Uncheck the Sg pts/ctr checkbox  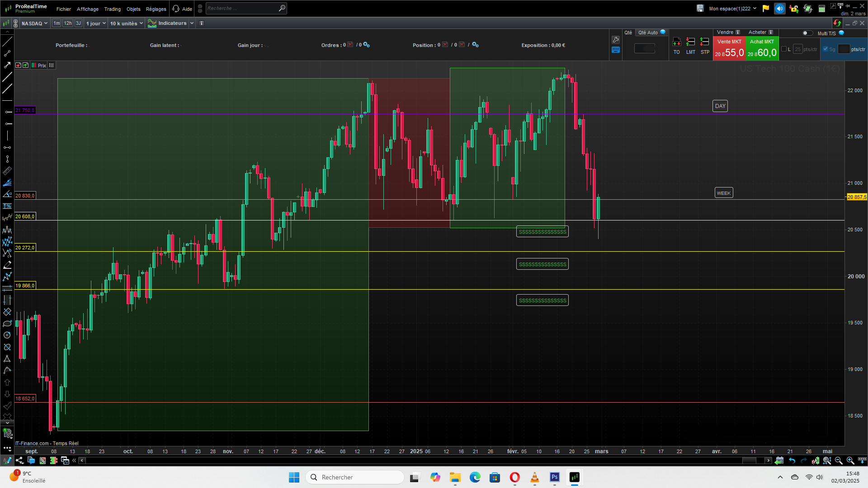click(826, 49)
